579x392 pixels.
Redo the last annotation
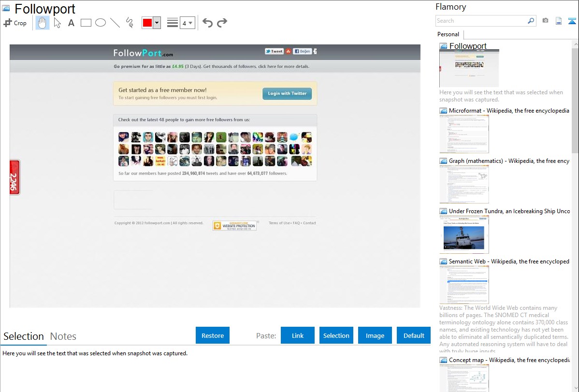pyautogui.click(x=222, y=23)
